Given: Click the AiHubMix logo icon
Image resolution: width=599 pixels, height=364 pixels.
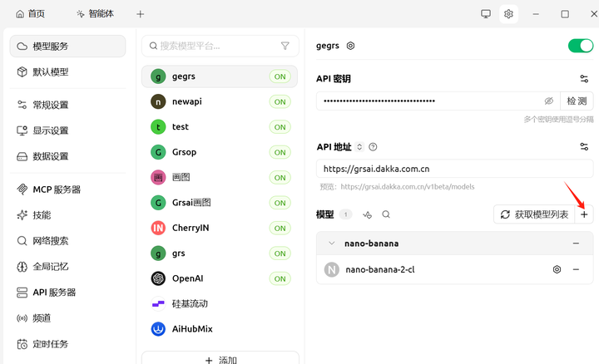Looking at the screenshot, I should [158, 329].
